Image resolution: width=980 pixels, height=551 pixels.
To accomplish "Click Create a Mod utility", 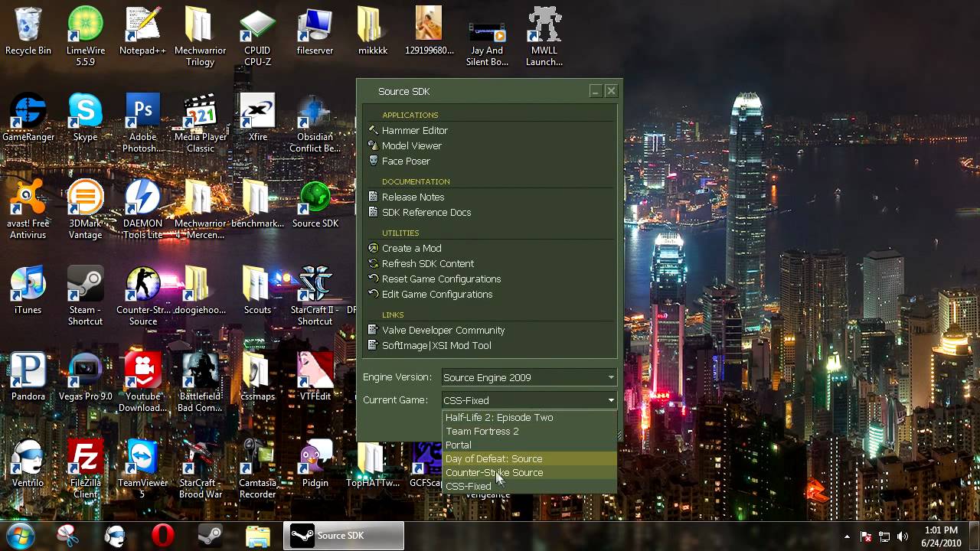I will 410,248.
